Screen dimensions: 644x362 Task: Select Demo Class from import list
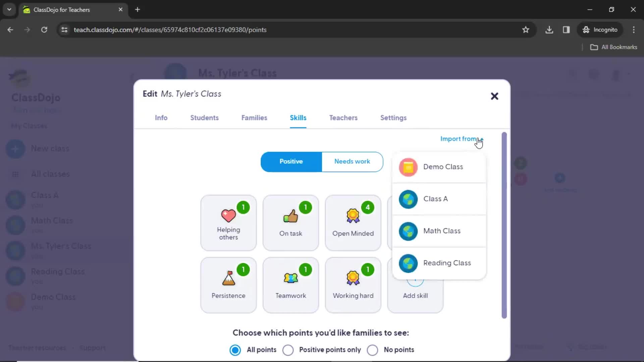443,167
